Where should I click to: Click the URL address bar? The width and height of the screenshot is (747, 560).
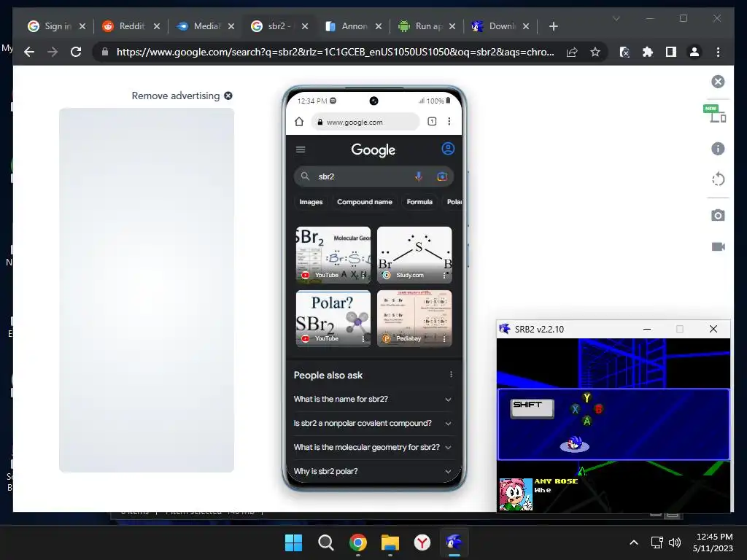pos(335,52)
